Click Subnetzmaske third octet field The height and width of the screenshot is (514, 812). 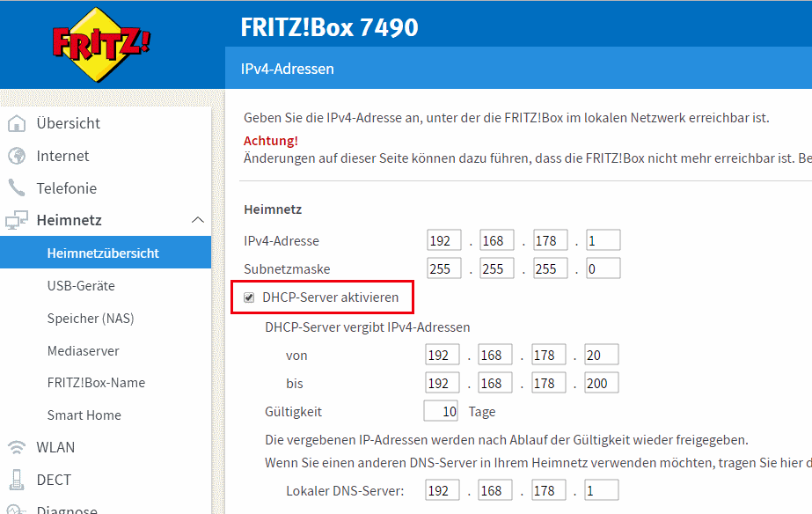551,268
